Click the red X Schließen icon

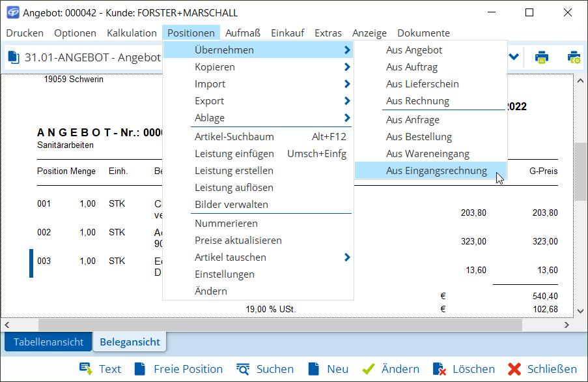pos(514,369)
